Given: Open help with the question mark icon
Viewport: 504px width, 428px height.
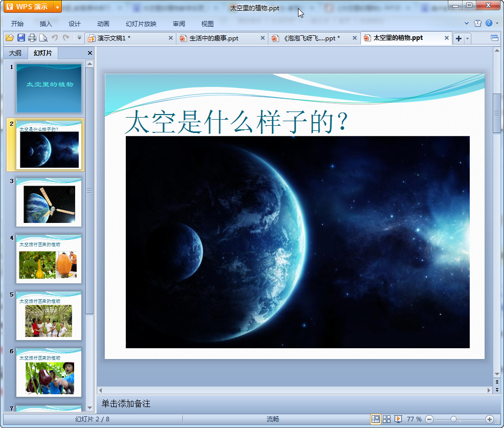Looking at the screenshot, I should 489,23.
